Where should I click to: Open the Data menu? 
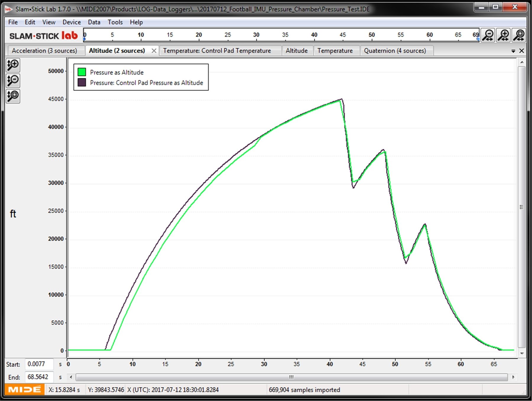click(x=94, y=22)
